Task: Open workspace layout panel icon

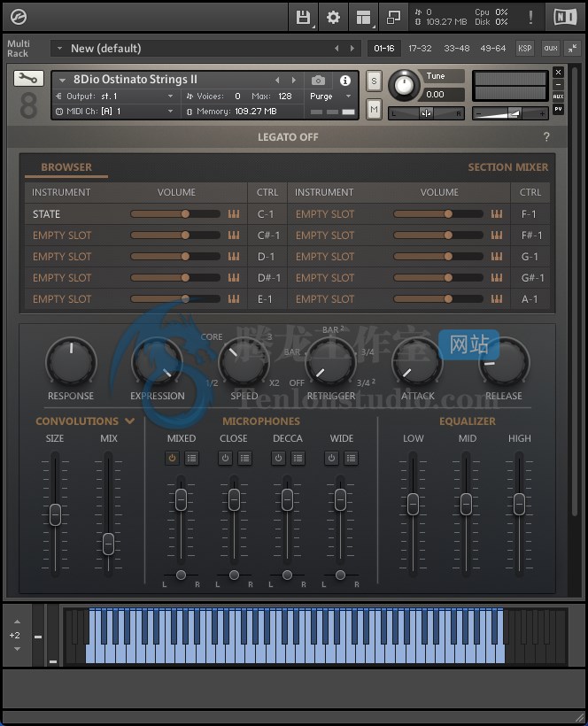Action: tap(363, 18)
